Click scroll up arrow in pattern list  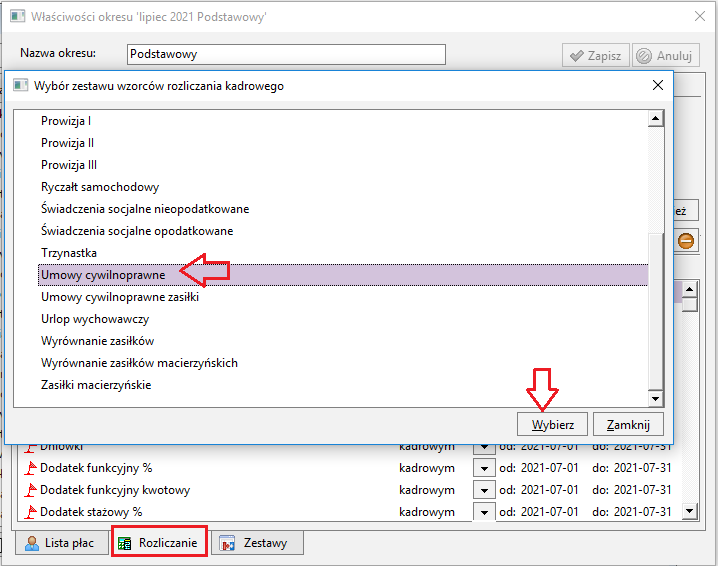click(656, 119)
